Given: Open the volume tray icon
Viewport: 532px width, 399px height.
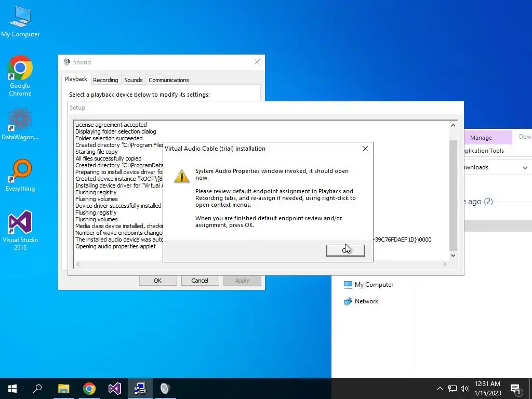Looking at the screenshot, I should click(x=464, y=389).
